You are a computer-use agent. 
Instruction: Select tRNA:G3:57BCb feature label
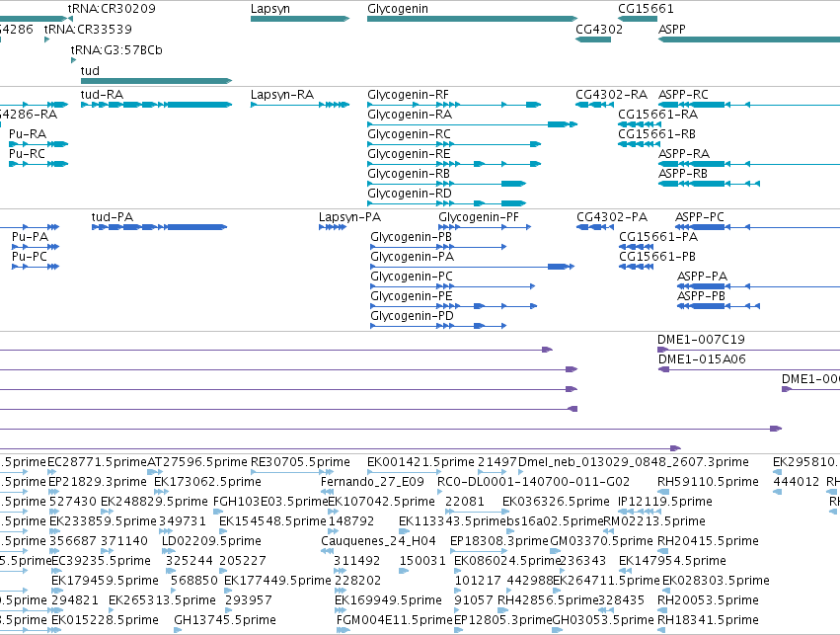[116, 49]
